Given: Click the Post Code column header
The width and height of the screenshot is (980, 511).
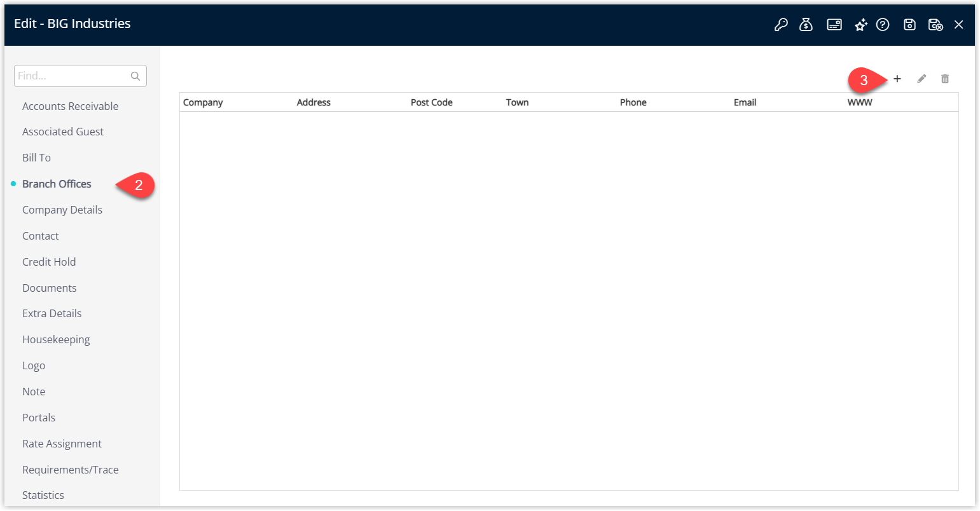Looking at the screenshot, I should (x=432, y=102).
